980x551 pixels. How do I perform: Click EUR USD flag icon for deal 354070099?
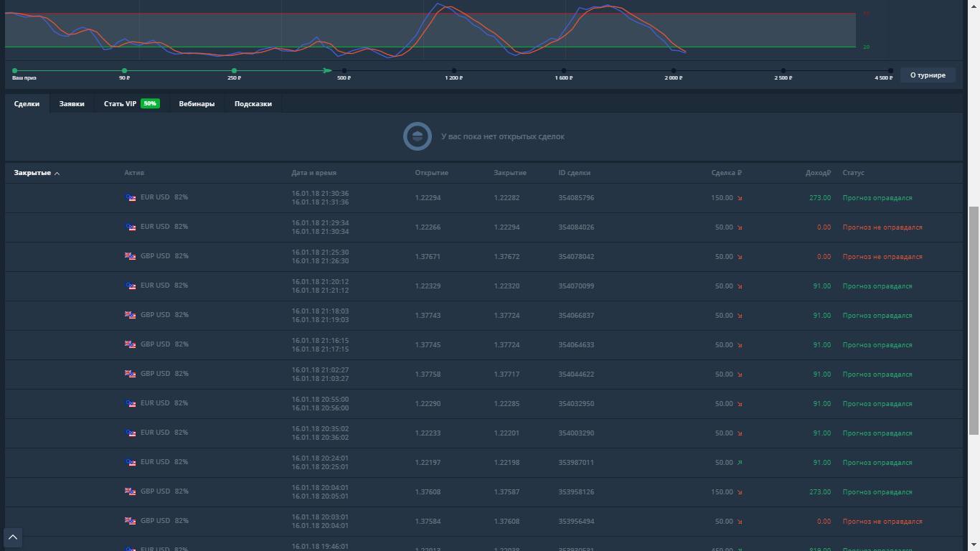[x=131, y=286]
